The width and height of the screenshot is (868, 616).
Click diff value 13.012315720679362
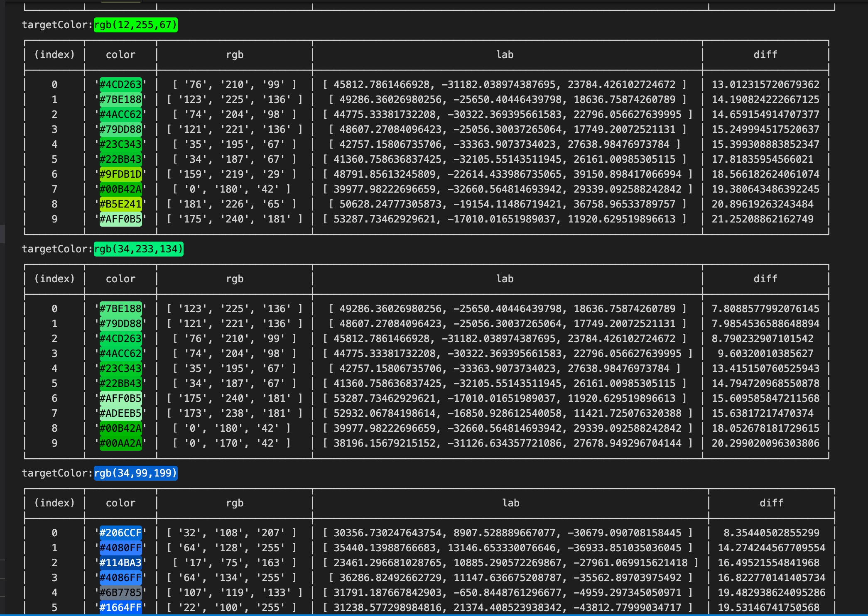pyautogui.click(x=765, y=85)
